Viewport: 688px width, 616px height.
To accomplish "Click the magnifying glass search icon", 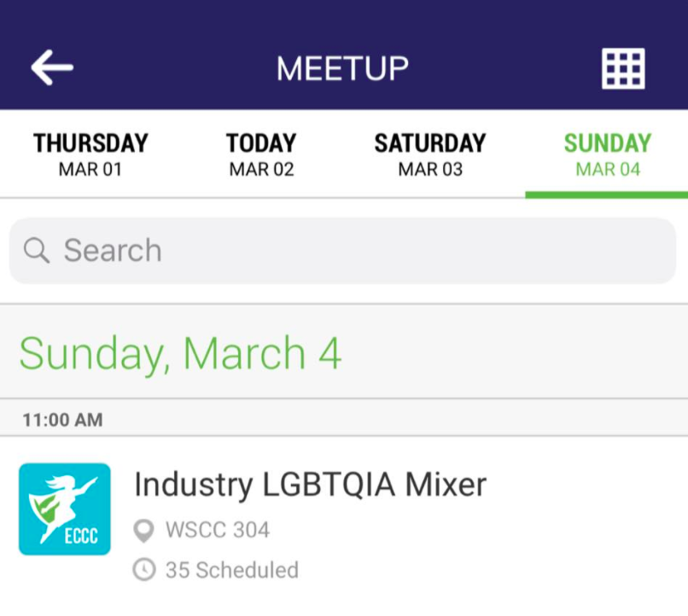I will click(x=37, y=250).
